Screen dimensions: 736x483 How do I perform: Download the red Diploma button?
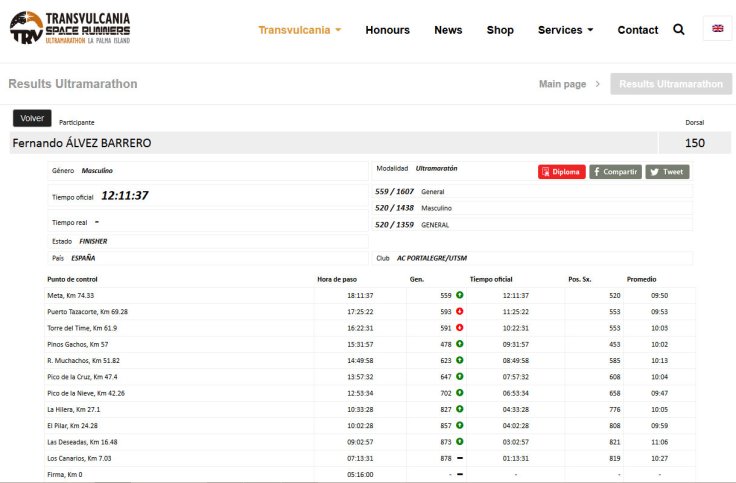click(x=561, y=172)
